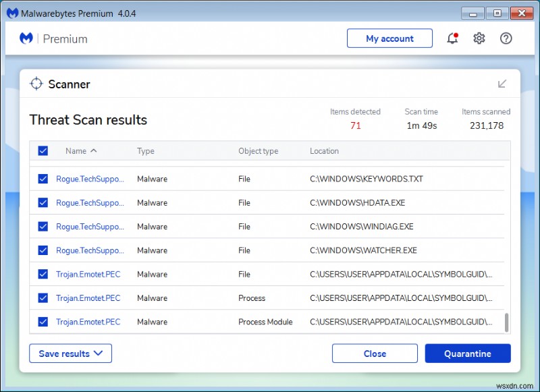Uncheck the WINDIAG.EXE row checkbox

coord(43,226)
